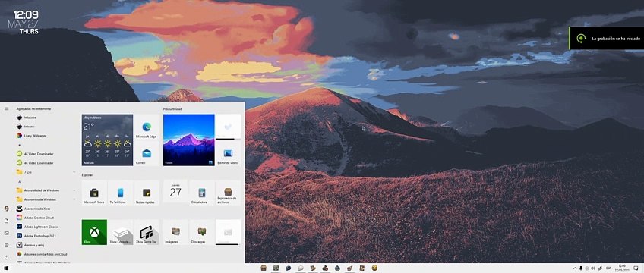The height and width of the screenshot is (273, 644).
Task: Expand Accesibilidad de Windows folder chevron
Action: click(74, 190)
